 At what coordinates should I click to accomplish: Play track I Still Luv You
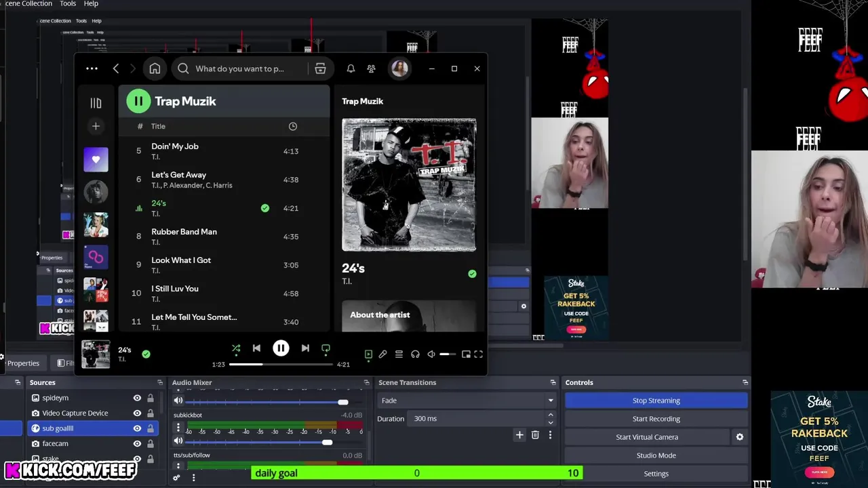pos(224,293)
